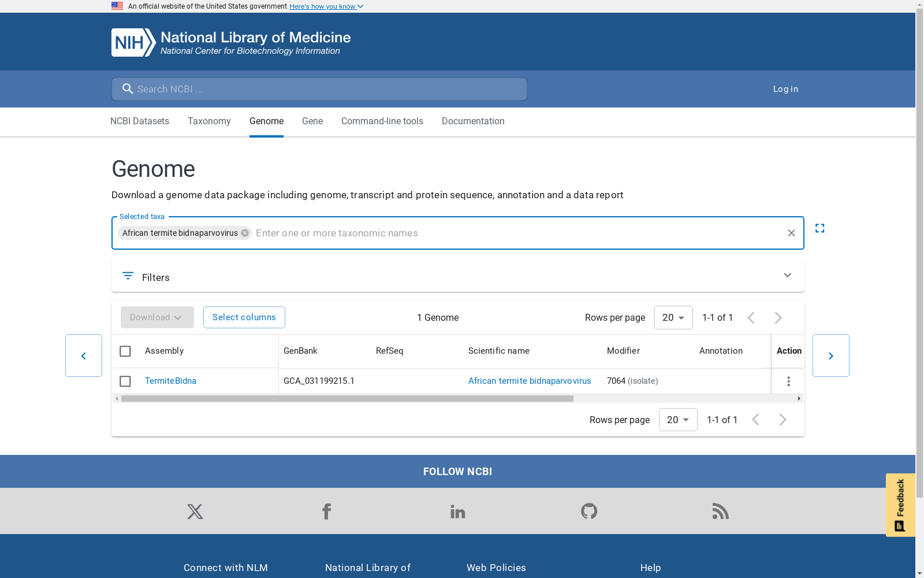Image resolution: width=924 pixels, height=578 pixels.
Task: Click the Action column header
Action: coord(789,351)
